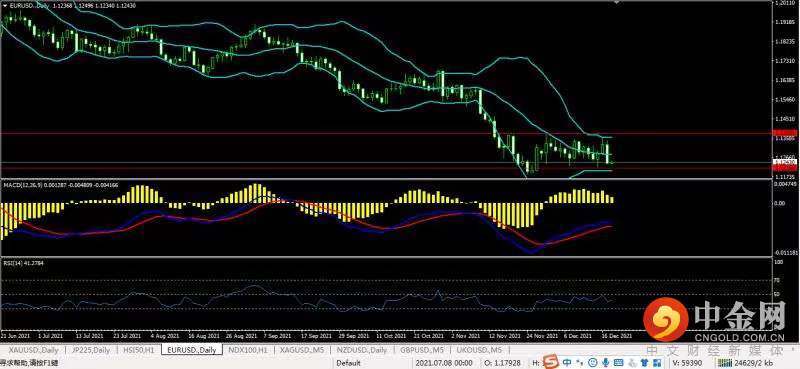Click the Sogou microphone voice input icon
The image size is (800, 369).
click(605, 362)
